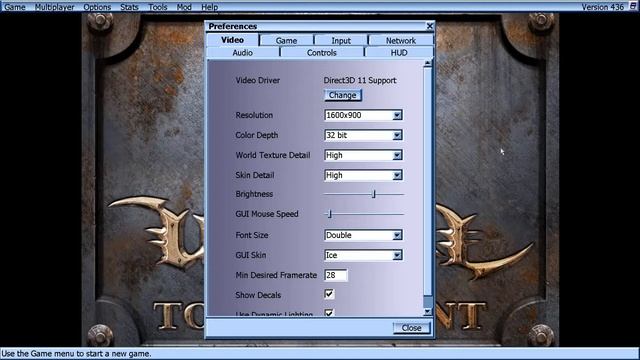Click the status bar hint about Game menu
Viewport: 640px width, 360px height.
pyautogui.click(x=77, y=353)
